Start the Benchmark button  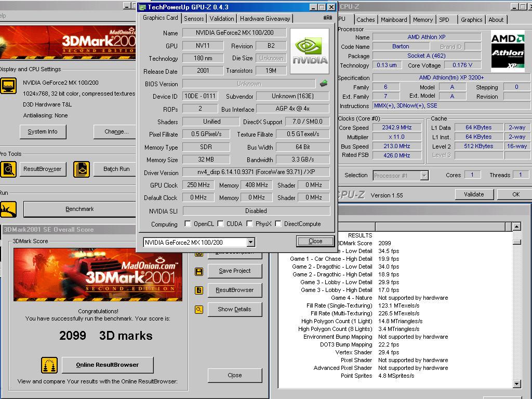[79, 209]
